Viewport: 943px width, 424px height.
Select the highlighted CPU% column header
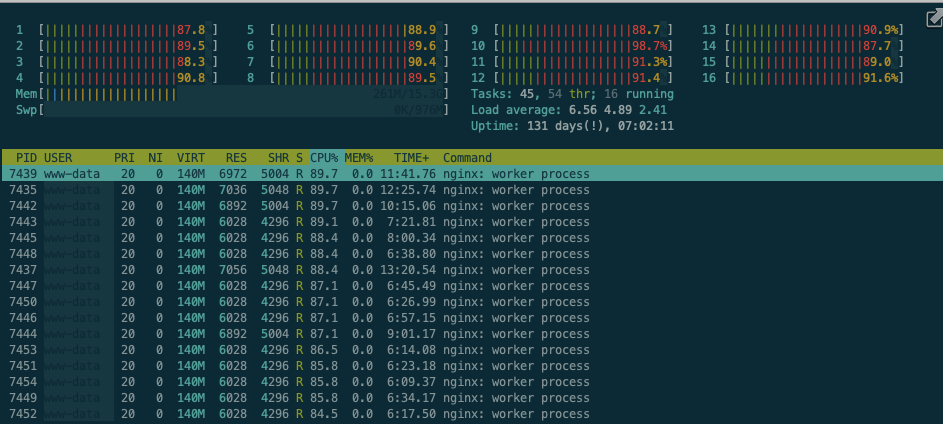pyautogui.click(x=324, y=158)
